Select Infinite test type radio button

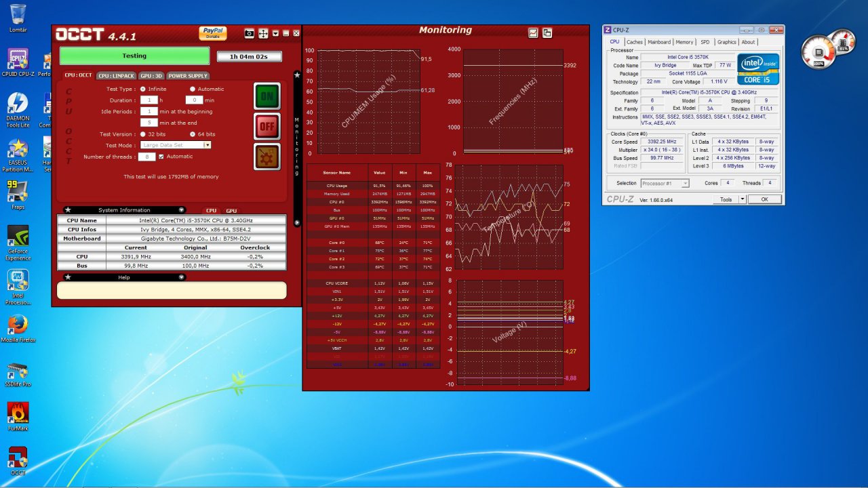[x=142, y=89]
